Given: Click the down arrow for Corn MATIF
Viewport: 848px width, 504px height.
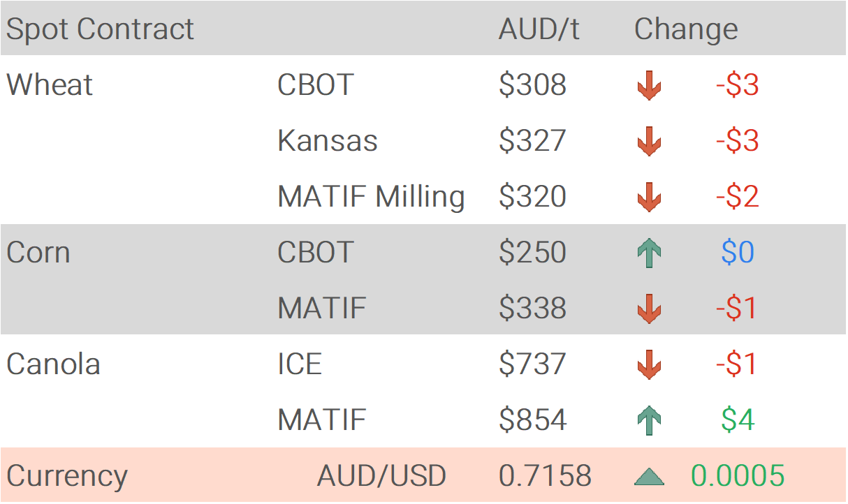Looking at the screenshot, I should click(649, 309).
